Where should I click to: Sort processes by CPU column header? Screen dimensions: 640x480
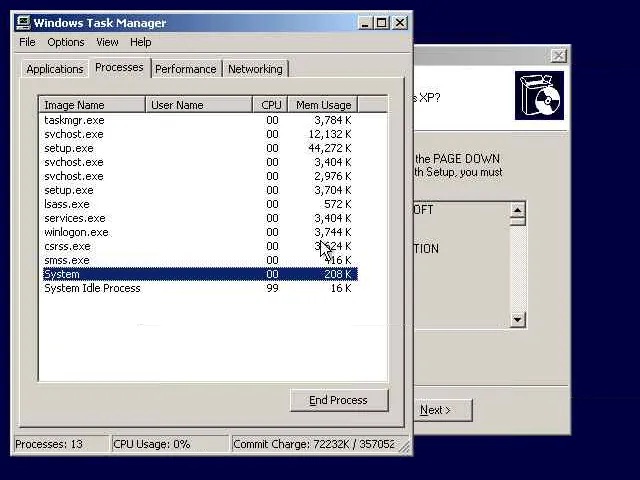click(271, 105)
